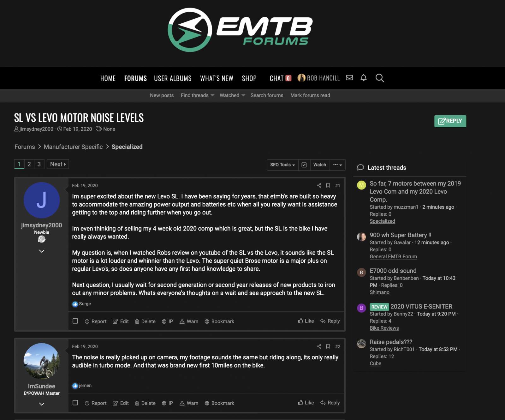Image resolution: width=505 pixels, height=420 pixels.
Task: Expand ImSundee's user details chevron
Action: click(x=42, y=404)
